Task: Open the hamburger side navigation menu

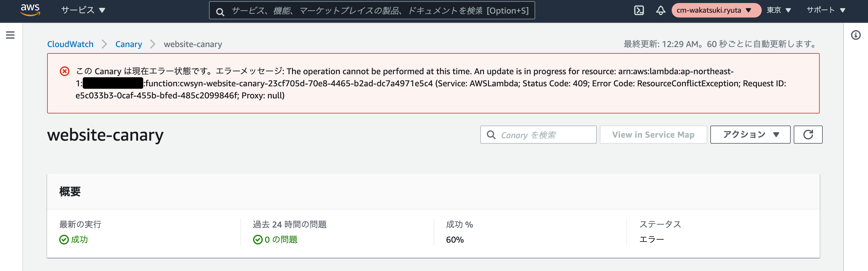Action: (x=10, y=35)
